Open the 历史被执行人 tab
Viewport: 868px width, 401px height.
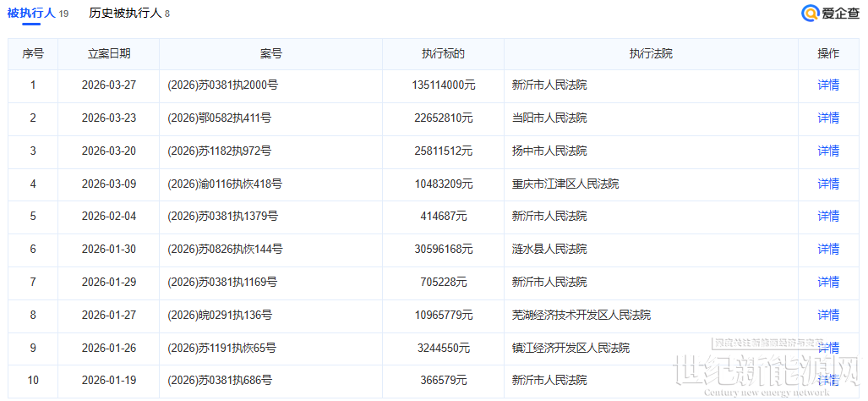click(x=125, y=14)
